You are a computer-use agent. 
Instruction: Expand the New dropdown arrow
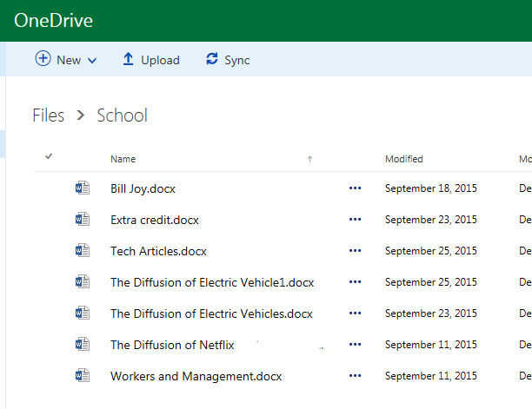click(92, 60)
